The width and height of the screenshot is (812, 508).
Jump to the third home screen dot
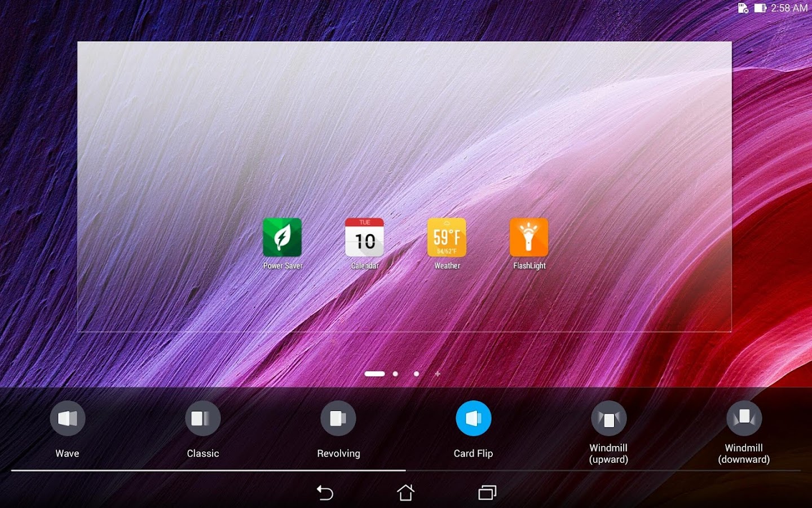[x=416, y=374]
